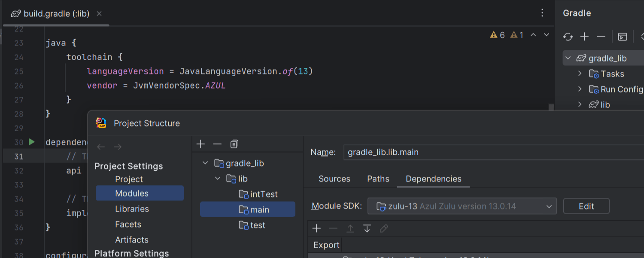644x258 pixels.
Task: Click the Gradle elephant icon on the build.gradle tab
Action: pyautogui.click(x=16, y=13)
